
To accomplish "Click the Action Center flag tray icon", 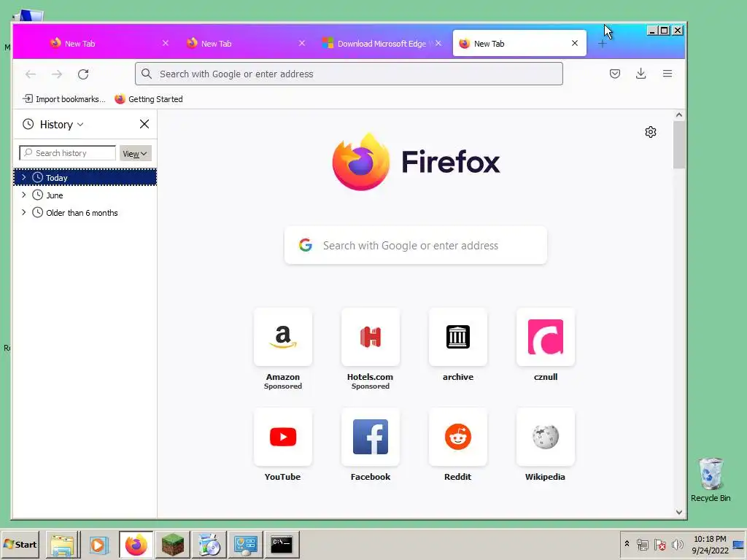I will click(x=659, y=544).
